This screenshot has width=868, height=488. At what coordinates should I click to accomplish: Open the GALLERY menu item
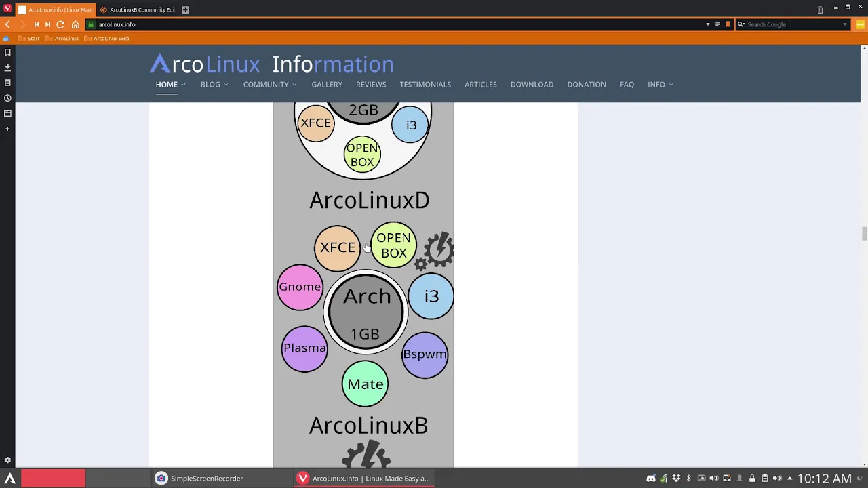tap(327, 85)
